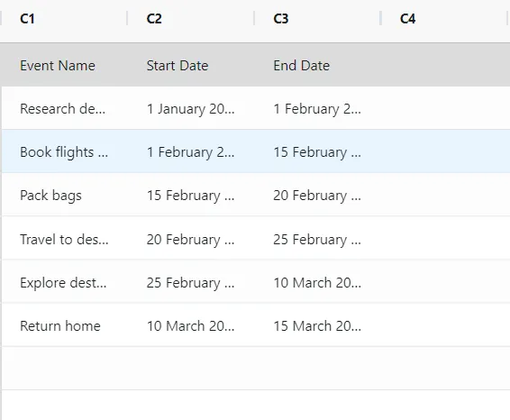Click Return home end date 15 March
This screenshot has width=510, height=420.
[317, 325]
